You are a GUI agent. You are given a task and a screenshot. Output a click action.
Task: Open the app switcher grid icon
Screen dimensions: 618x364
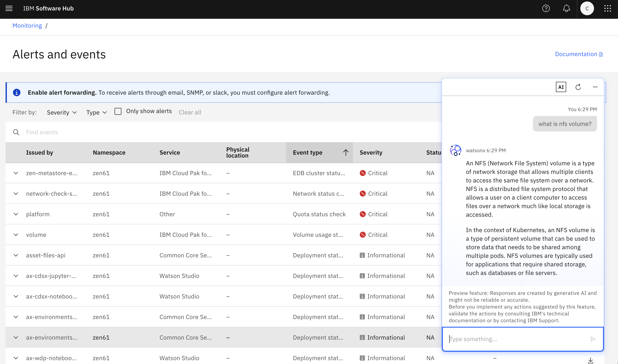(608, 8)
